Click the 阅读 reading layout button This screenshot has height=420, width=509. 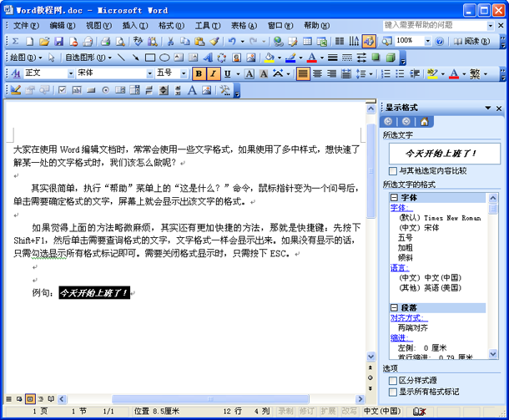(471, 41)
